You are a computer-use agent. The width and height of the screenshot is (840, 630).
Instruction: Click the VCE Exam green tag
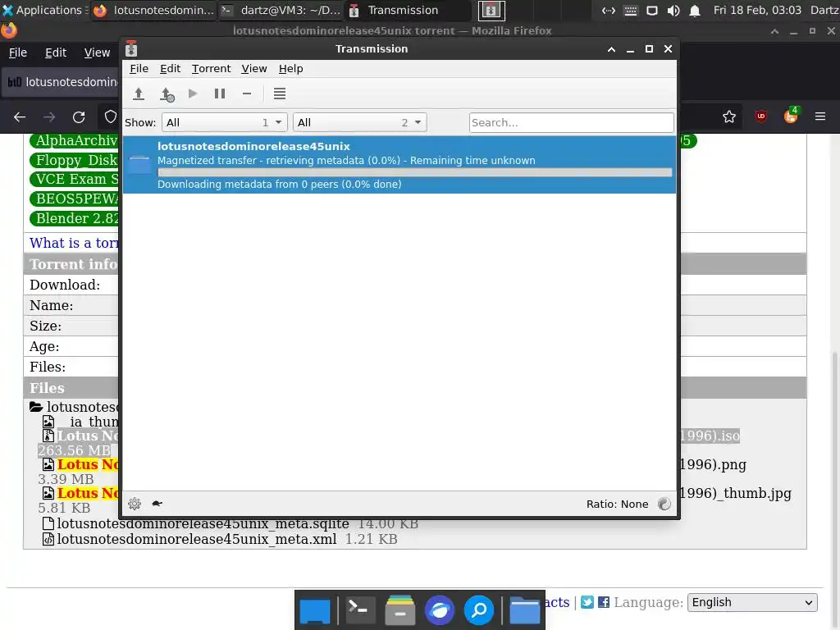(x=75, y=179)
